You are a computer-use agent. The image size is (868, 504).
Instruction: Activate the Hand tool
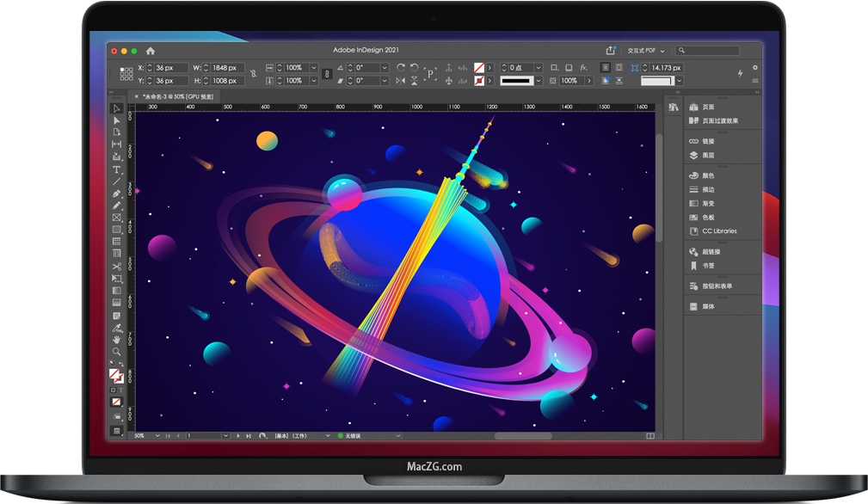pos(117,340)
